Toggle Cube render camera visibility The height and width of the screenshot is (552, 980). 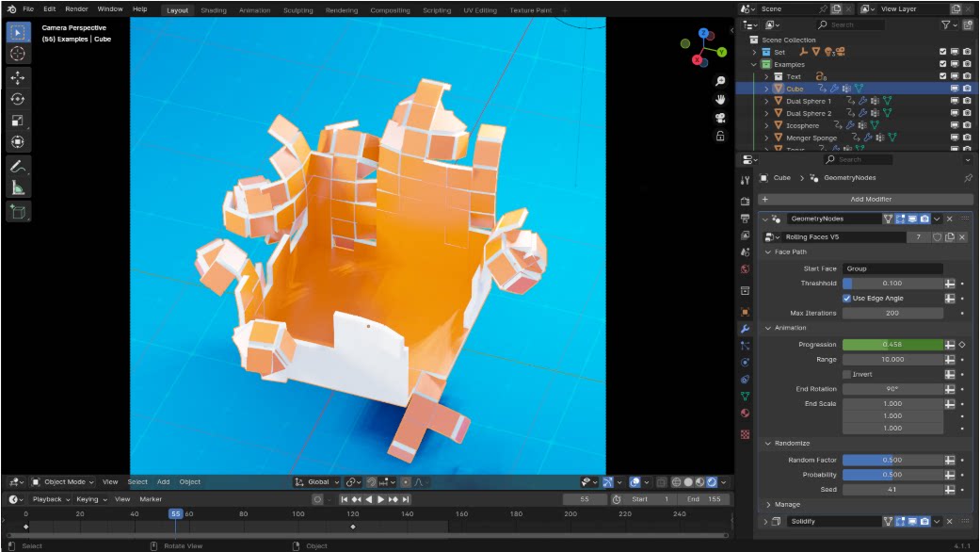point(967,89)
